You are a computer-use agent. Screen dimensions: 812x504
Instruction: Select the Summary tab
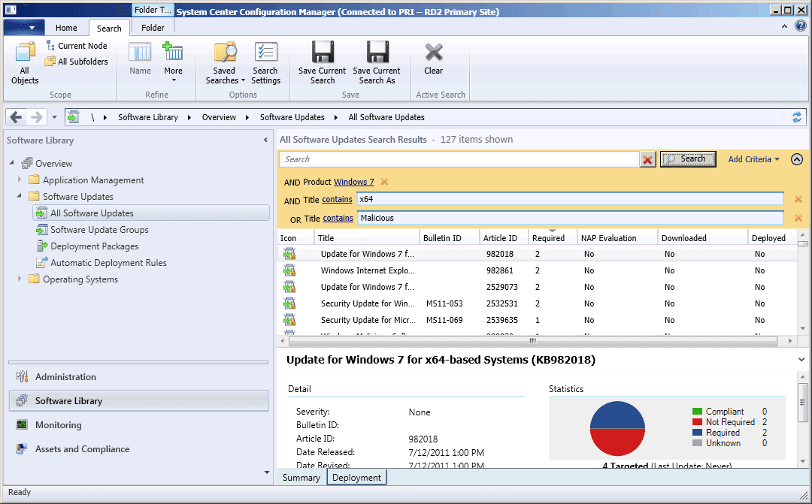pos(301,478)
